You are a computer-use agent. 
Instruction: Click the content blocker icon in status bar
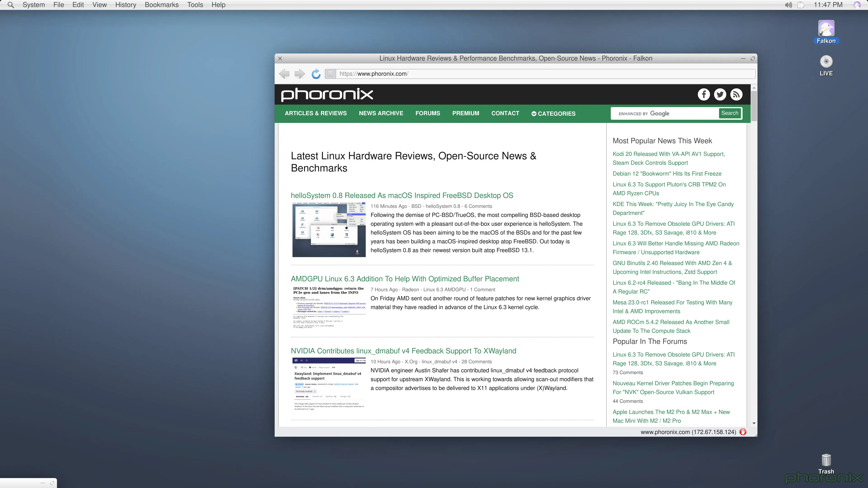pyautogui.click(x=743, y=432)
